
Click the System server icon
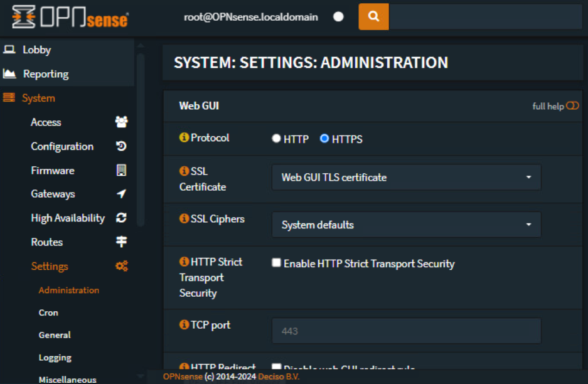pyautogui.click(x=9, y=98)
